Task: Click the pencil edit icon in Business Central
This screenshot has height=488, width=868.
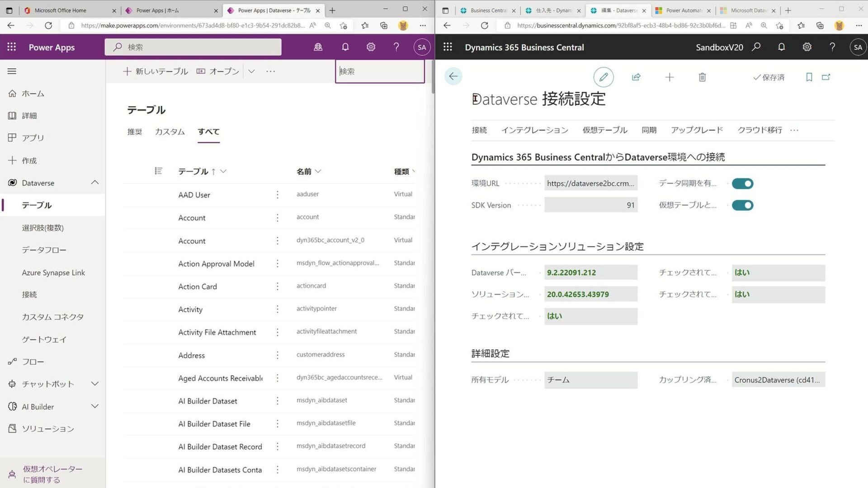Action: [x=603, y=77]
